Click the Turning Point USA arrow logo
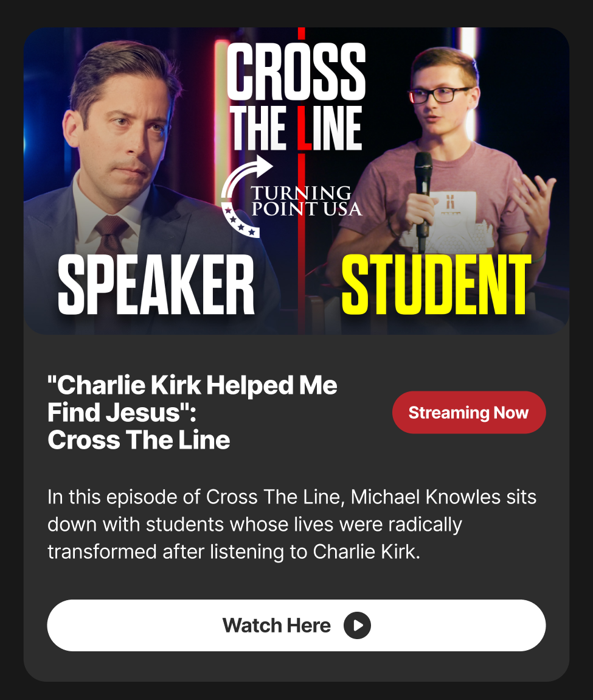593x700 pixels. click(x=246, y=197)
